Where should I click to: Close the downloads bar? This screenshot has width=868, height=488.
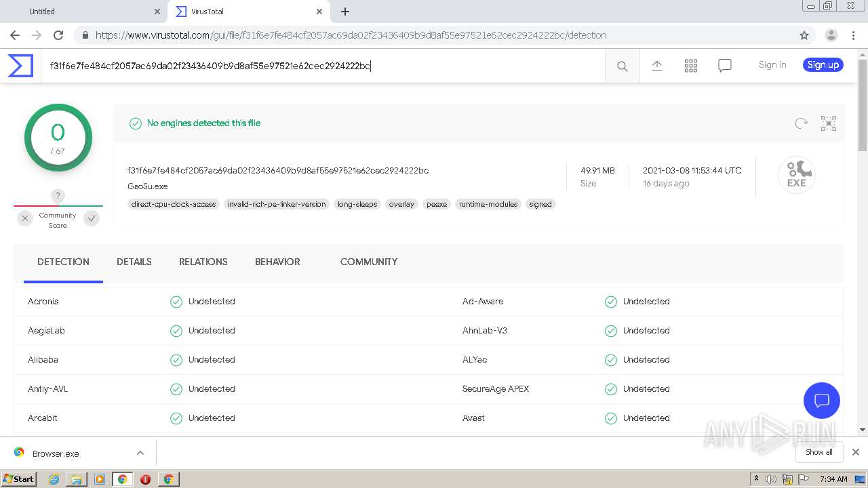[x=856, y=452]
